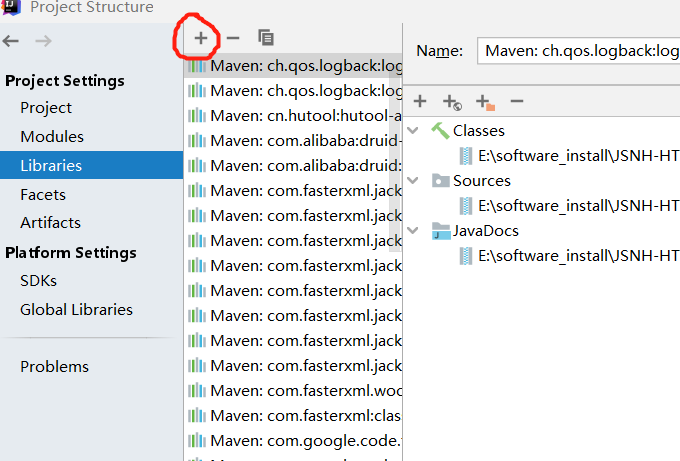680x461 pixels.
Task: Select the jar path under JavaDocs
Action: point(578,256)
